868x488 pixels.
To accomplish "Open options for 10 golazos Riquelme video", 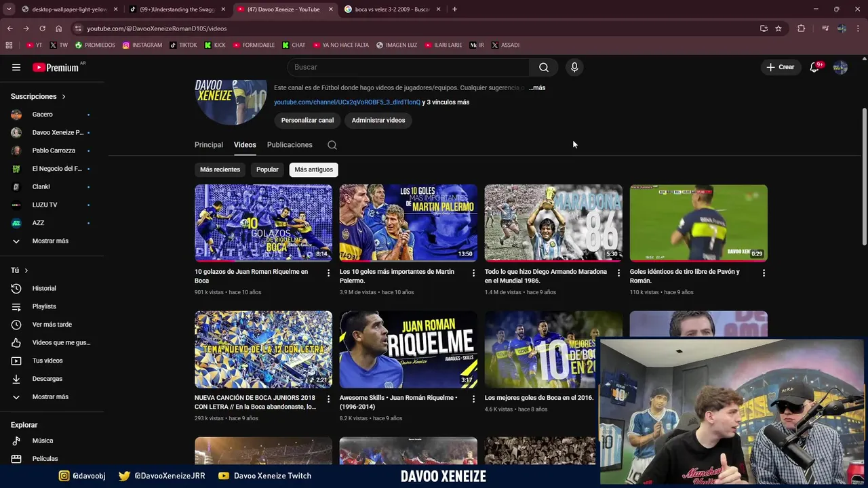I will pyautogui.click(x=329, y=272).
